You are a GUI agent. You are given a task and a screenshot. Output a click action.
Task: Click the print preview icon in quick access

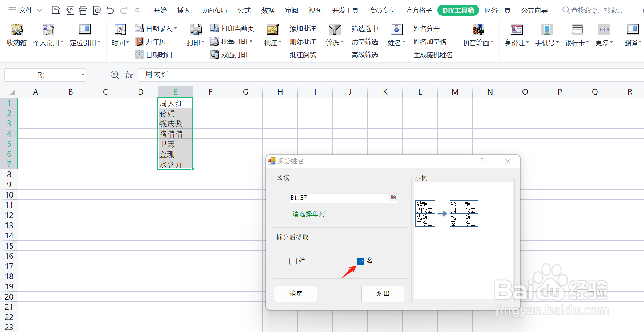pyautogui.click(x=96, y=10)
